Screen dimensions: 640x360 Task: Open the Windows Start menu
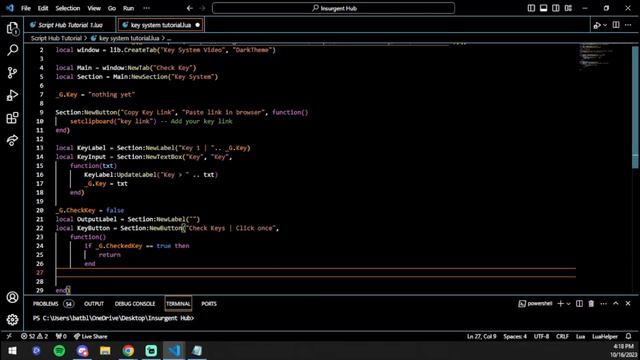pos(12,351)
